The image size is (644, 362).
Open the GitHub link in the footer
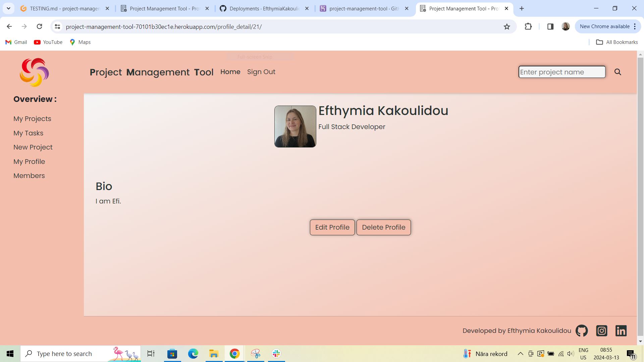point(581,330)
